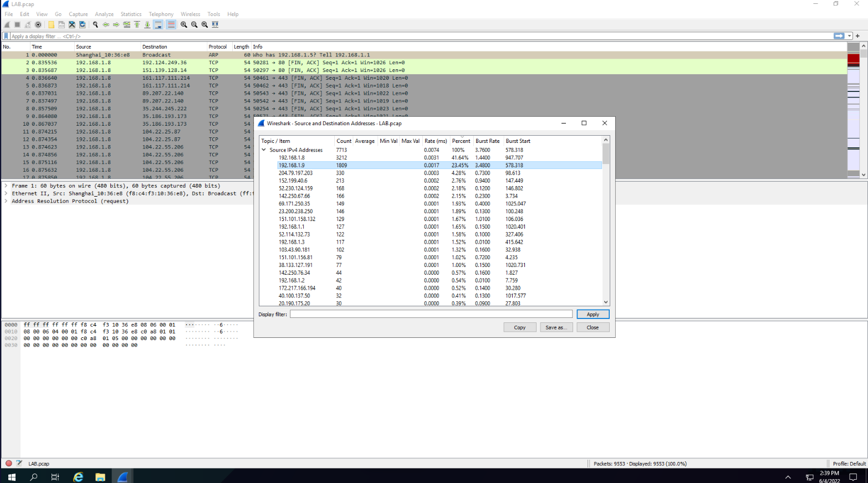This screenshot has width=868, height=483.
Task: Open a capture file via folder icon
Action: [51, 25]
